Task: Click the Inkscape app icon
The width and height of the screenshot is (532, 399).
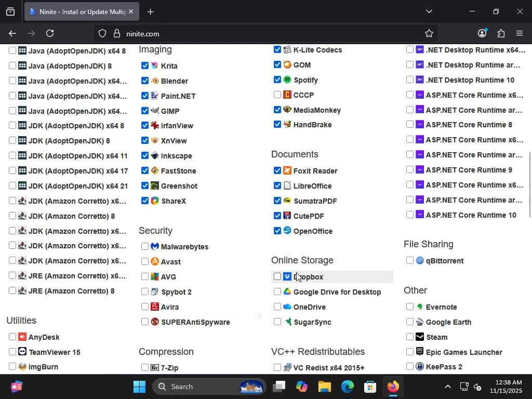Action: pyautogui.click(x=155, y=155)
